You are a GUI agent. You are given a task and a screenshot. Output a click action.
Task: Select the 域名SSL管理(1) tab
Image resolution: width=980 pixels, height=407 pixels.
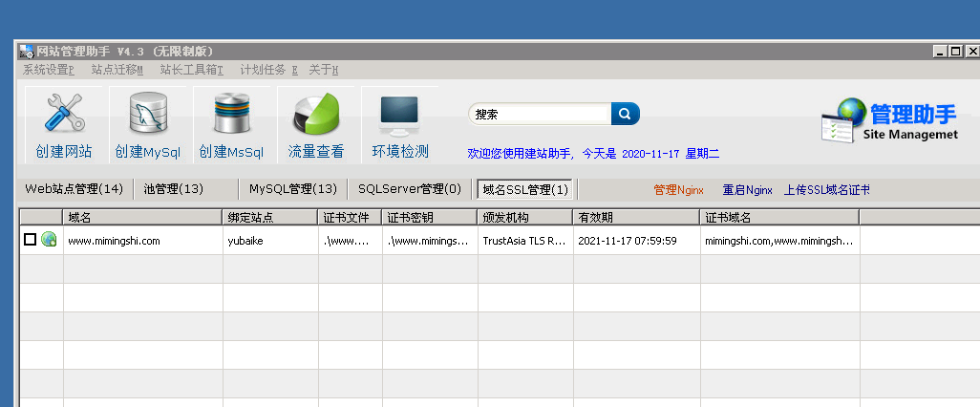click(525, 189)
